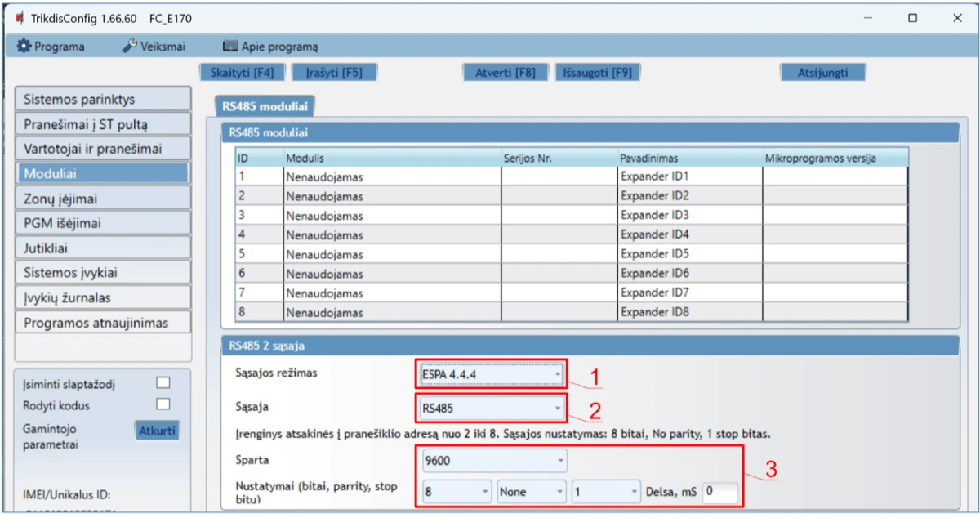Click the book icon beside Apie programą

click(229, 47)
